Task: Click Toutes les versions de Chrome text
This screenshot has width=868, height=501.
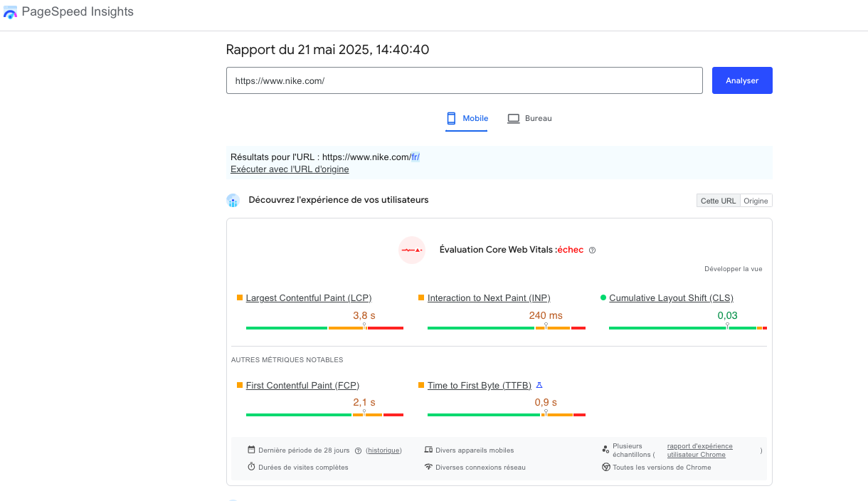Action: coord(662,468)
